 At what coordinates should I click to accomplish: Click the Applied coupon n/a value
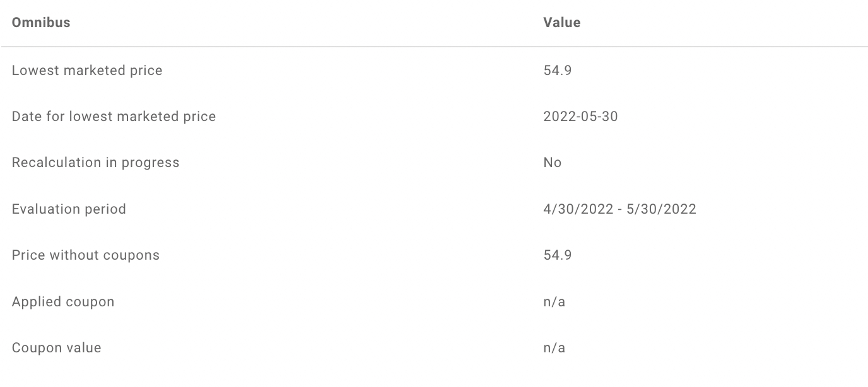554,302
